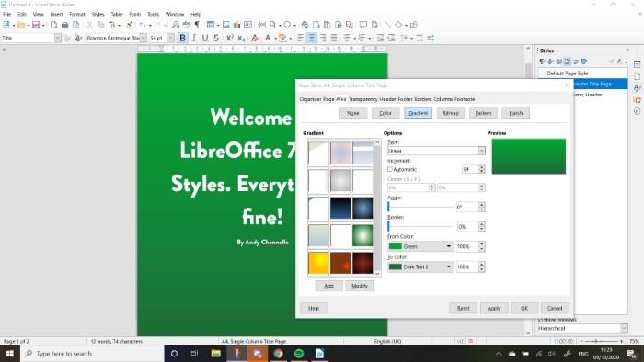
Task: Click the Insert Hyperlink icon
Action: click(x=305, y=25)
